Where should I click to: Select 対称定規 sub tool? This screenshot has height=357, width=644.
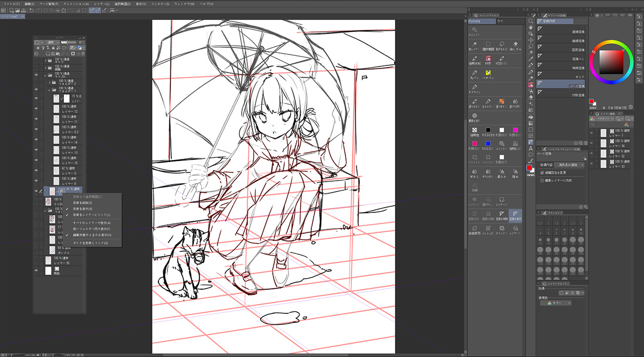click(561, 94)
